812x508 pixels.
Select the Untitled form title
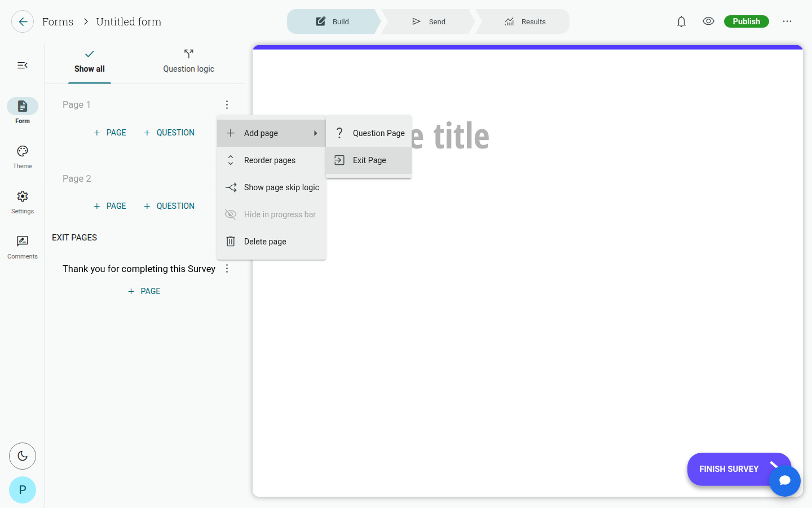point(129,21)
